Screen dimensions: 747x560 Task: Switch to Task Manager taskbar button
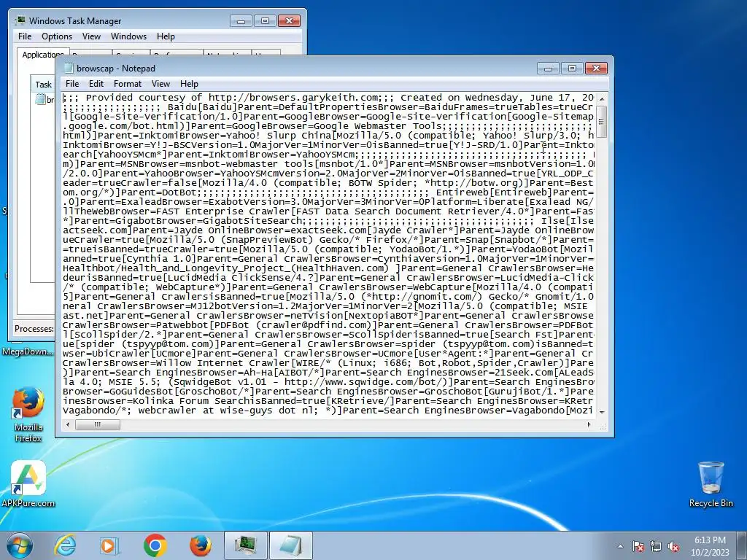coord(245,545)
